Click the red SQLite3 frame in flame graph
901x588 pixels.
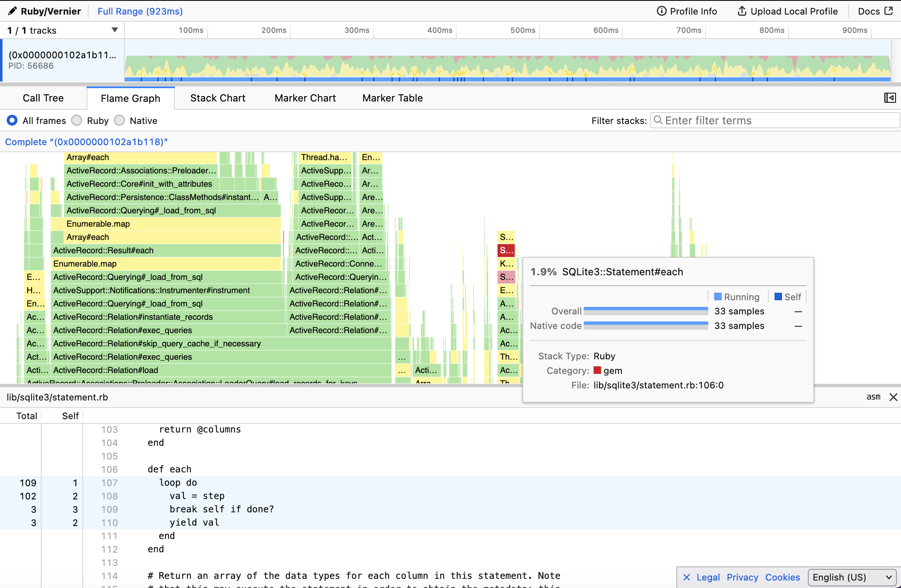click(506, 250)
